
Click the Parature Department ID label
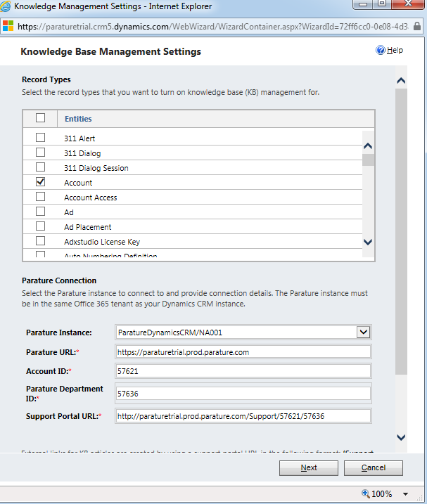pos(65,394)
